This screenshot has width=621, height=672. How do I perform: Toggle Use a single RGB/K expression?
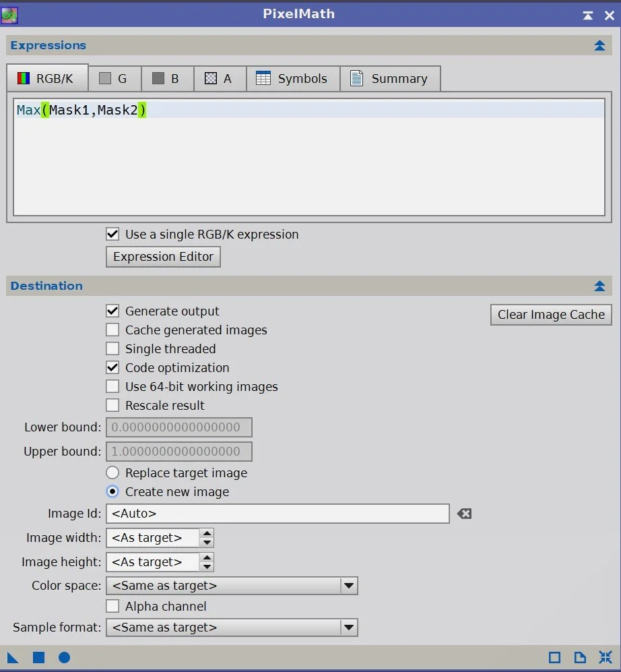pos(112,234)
